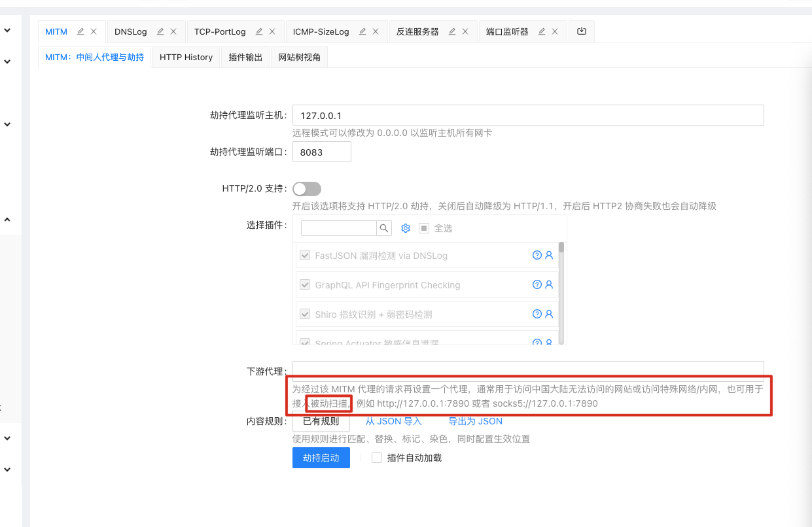Screen dimensions: 812x527
Task: Enable 插件自动加载 checkbox
Action: (377, 458)
